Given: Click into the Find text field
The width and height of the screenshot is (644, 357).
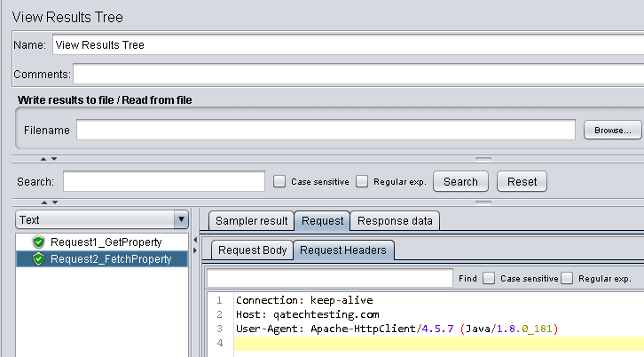Looking at the screenshot, I should tap(330, 278).
